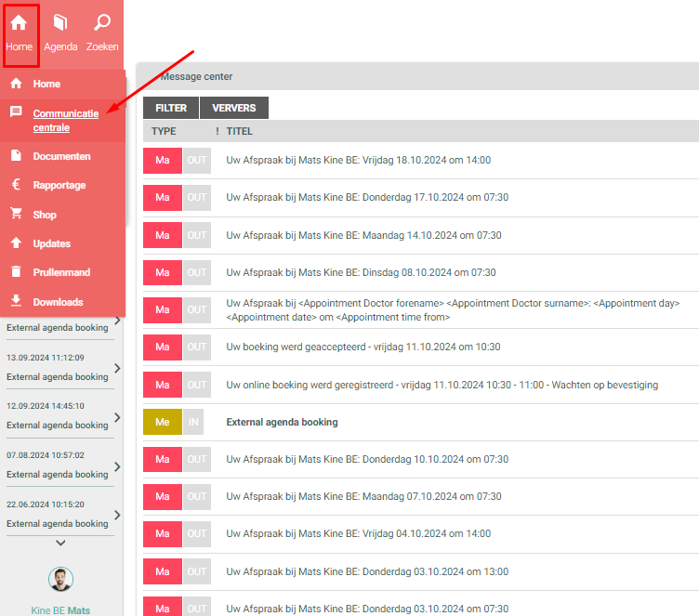The width and height of the screenshot is (699, 616).
Task: Open Updates menu entry
Action: pos(52,243)
